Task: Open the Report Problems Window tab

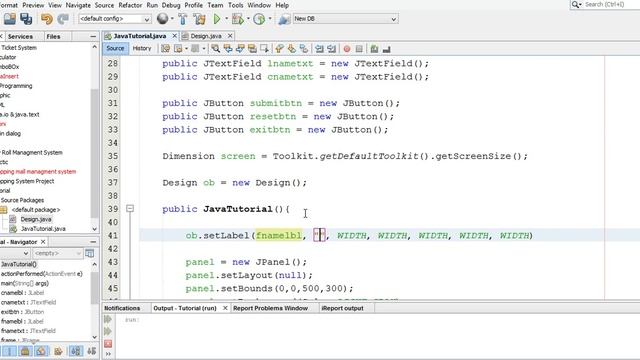Action: click(x=270, y=308)
